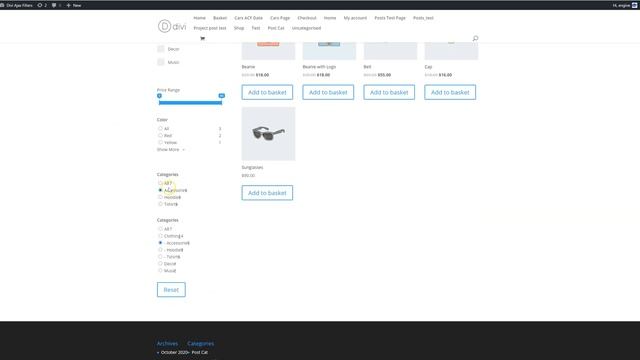Click the plus New item in admin bar
The width and height of the screenshot is (640, 360).
point(74,5)
